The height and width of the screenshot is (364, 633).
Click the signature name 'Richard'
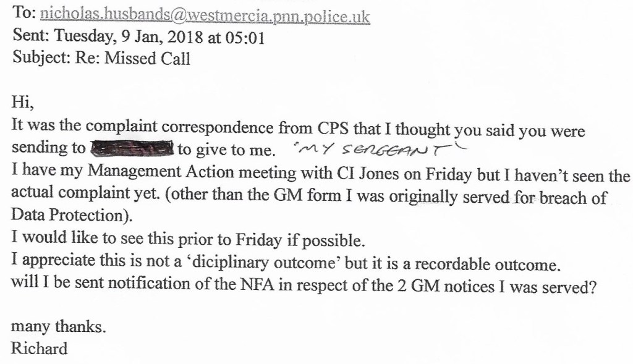pos(39,349)
